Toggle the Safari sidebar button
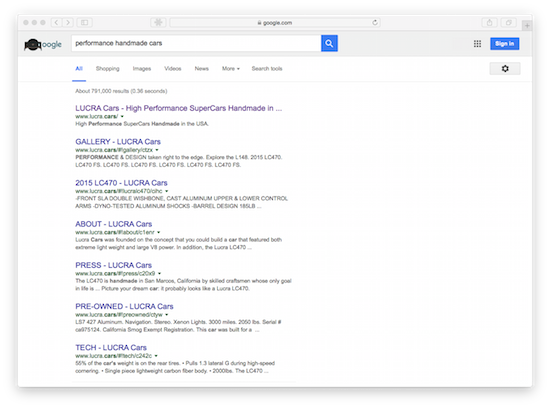This screenshot has height=408, width=550. pos(85,22)
